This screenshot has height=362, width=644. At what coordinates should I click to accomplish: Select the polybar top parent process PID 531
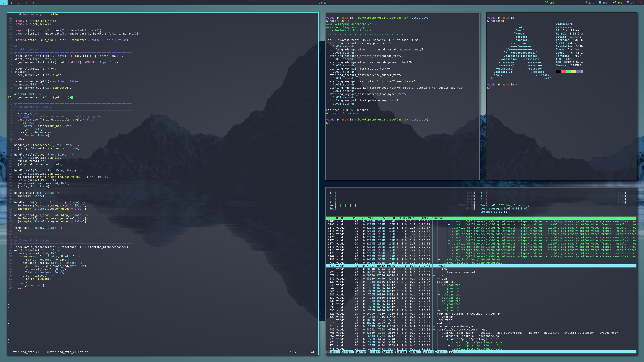(481, 282)
